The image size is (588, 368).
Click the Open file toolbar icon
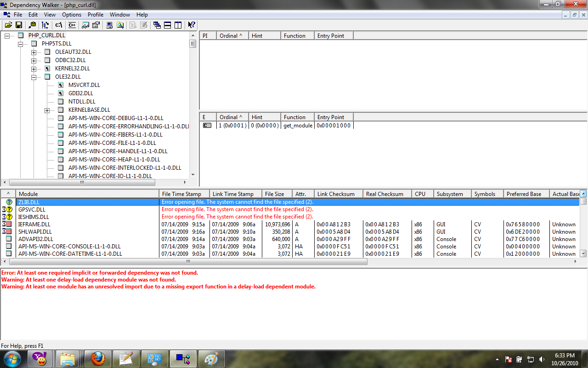coord(8,25)
